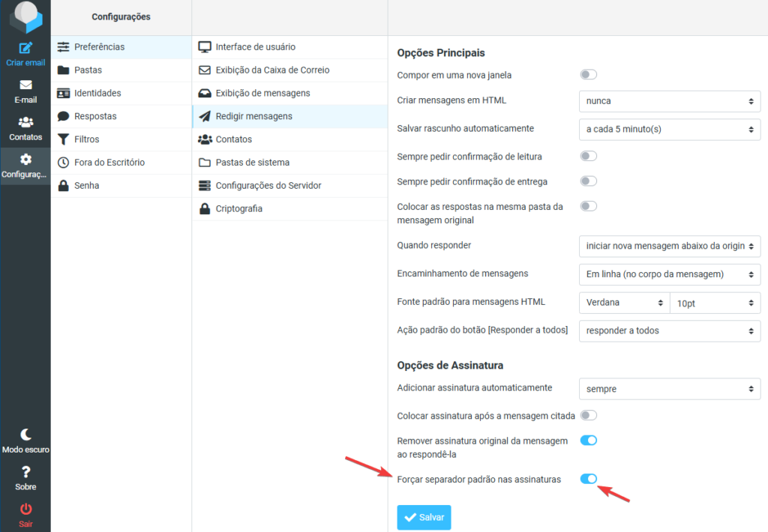768x532 pixels.
Task: Open the Criar email compose icon
Action: [25, 50]
